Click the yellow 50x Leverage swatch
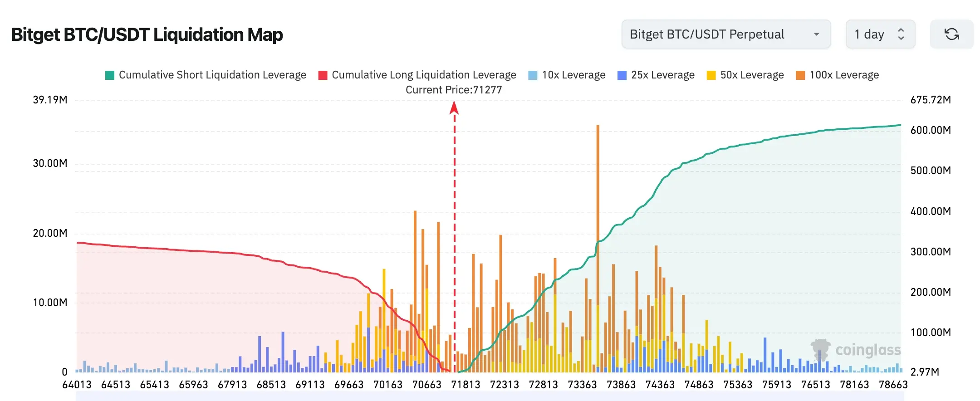 [x=711, y=75]
